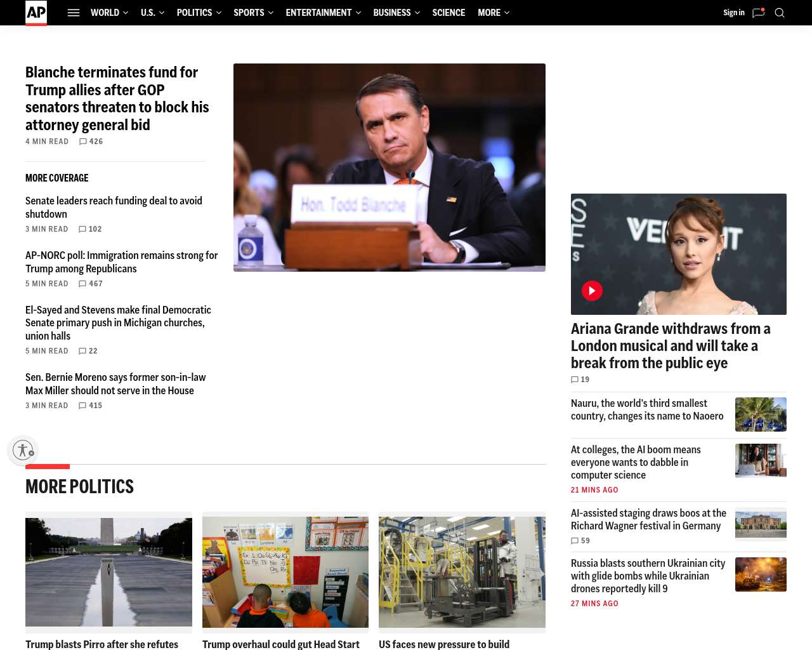Open comments on Wagner festival story (59)
Viewport: 812px width, 650px height.
[580, 541]
